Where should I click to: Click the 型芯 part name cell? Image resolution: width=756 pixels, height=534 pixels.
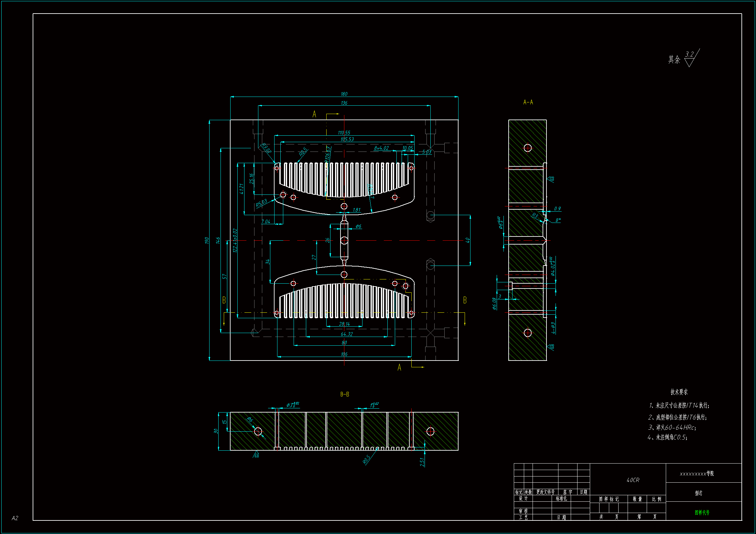click(699, 493)
